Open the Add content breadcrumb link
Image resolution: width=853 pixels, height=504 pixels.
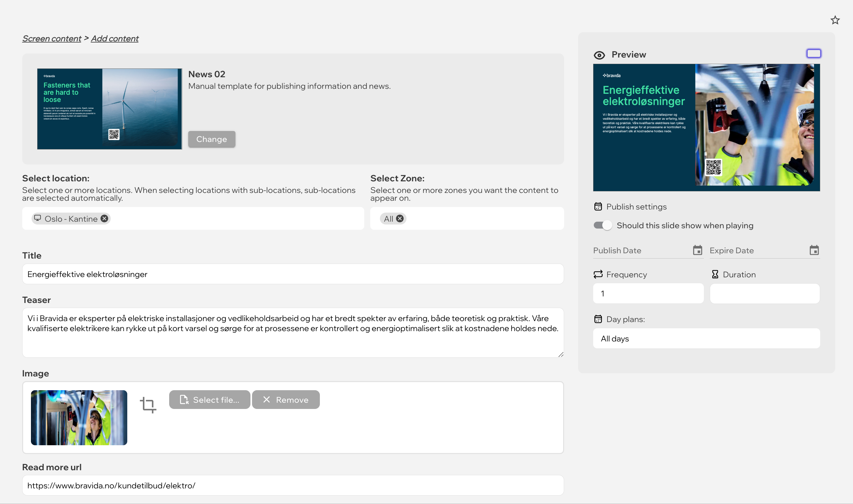114,38
